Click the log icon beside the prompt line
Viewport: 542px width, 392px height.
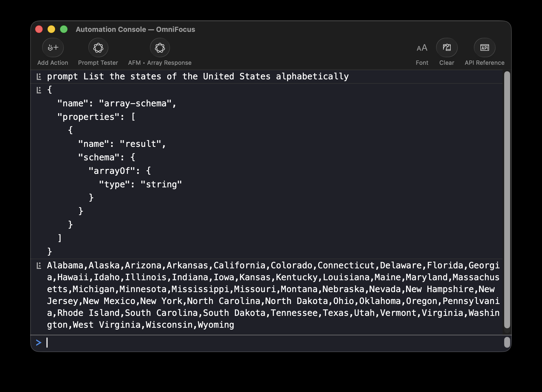[39, 77]
